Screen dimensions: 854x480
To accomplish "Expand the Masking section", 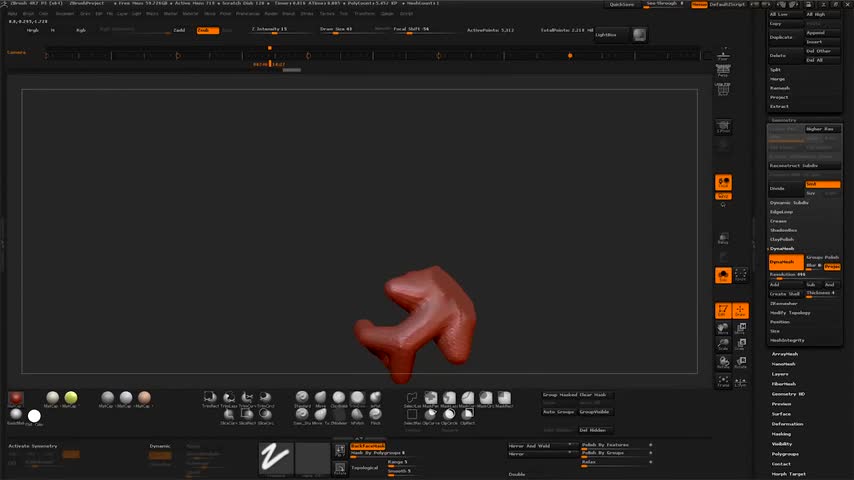I will tap(781, 434).
